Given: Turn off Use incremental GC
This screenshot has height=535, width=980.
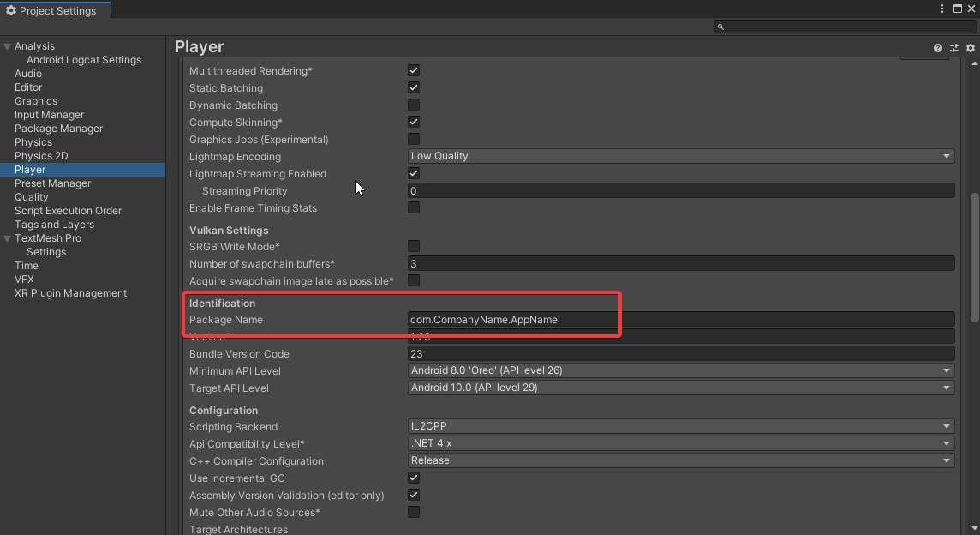Looking at the screenshot, I should [x=414, y=478].
